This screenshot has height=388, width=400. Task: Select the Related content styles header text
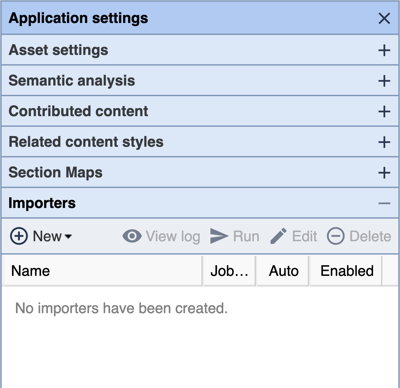click(x=86, y=142)
